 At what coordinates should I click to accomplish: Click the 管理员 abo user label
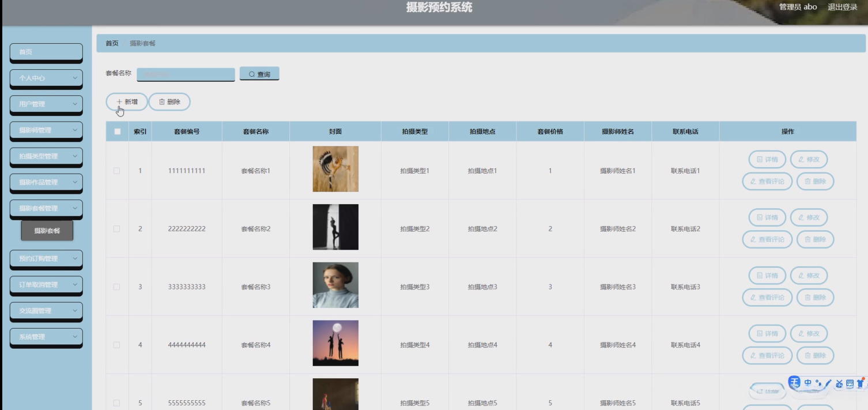(798, 7)
